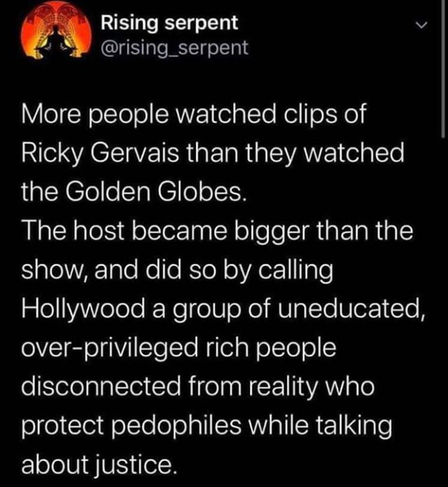Image resolution: width=448 pixels, height=487 pixels.
Task: Select the line "show, and did so by calling"
Action: pyautogui.click(x=177, y=270)
